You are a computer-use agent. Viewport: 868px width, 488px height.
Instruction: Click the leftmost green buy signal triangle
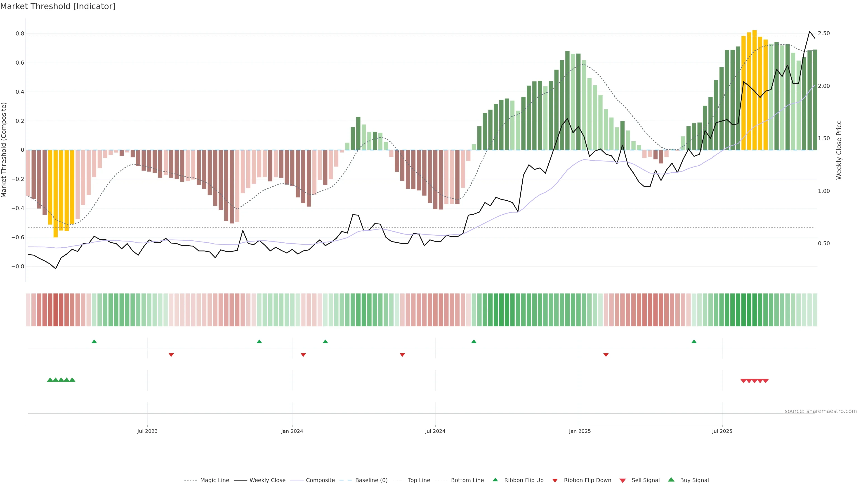coord(50,380)
